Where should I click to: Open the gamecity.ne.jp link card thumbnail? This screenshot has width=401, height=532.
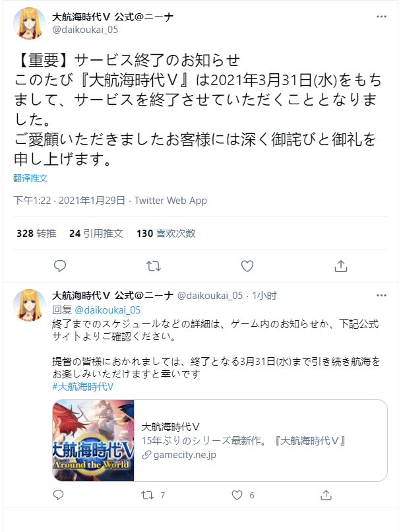94,440
